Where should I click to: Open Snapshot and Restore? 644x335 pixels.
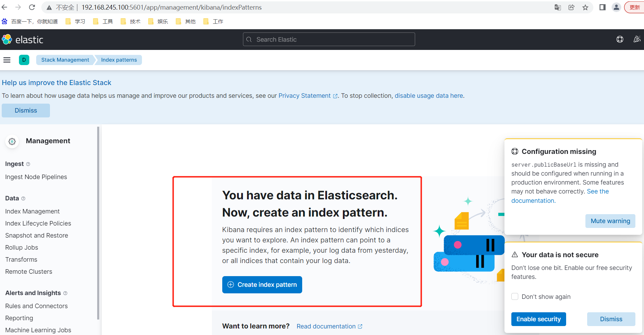(37, 235)
